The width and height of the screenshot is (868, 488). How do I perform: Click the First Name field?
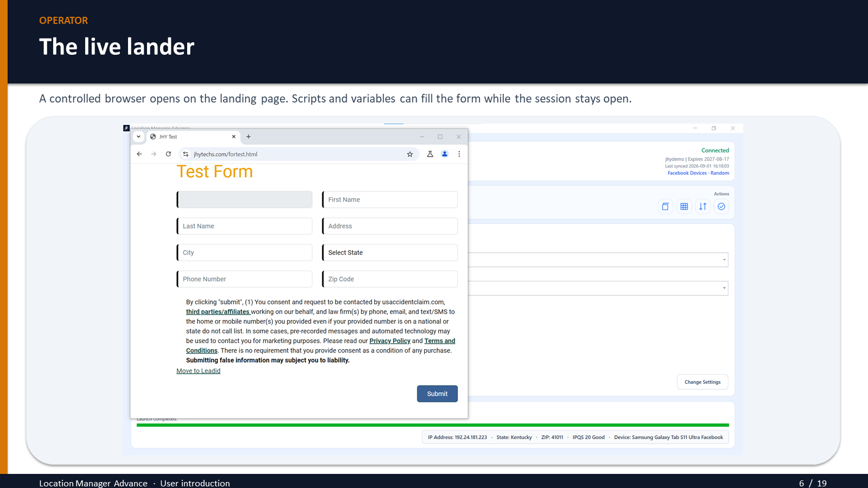390,200
